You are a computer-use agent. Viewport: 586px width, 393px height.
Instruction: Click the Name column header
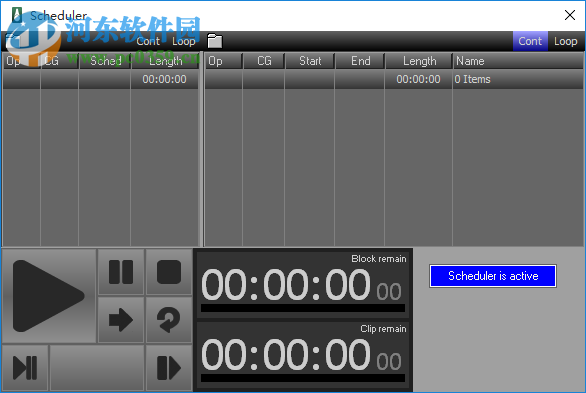(518, 61)
